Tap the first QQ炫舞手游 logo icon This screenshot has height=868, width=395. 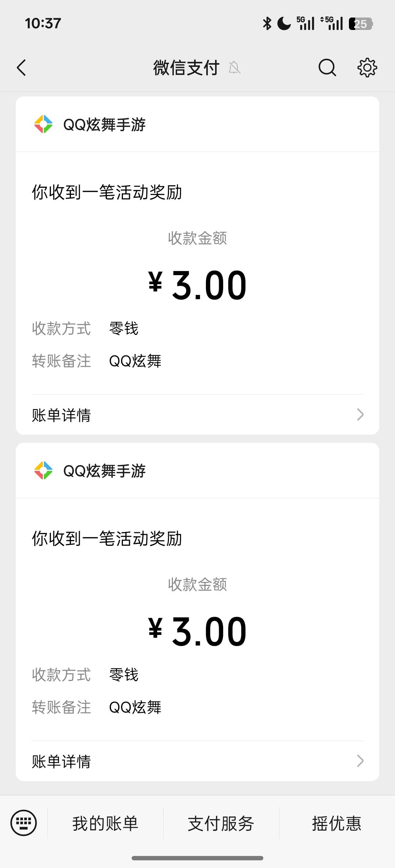click(x=43, y=124)
